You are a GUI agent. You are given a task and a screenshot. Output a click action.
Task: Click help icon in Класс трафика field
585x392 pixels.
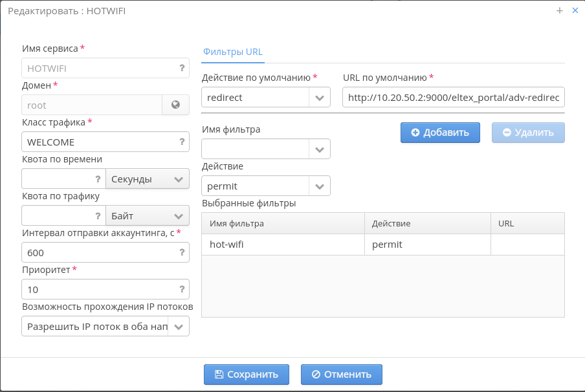tap(182, 142)
